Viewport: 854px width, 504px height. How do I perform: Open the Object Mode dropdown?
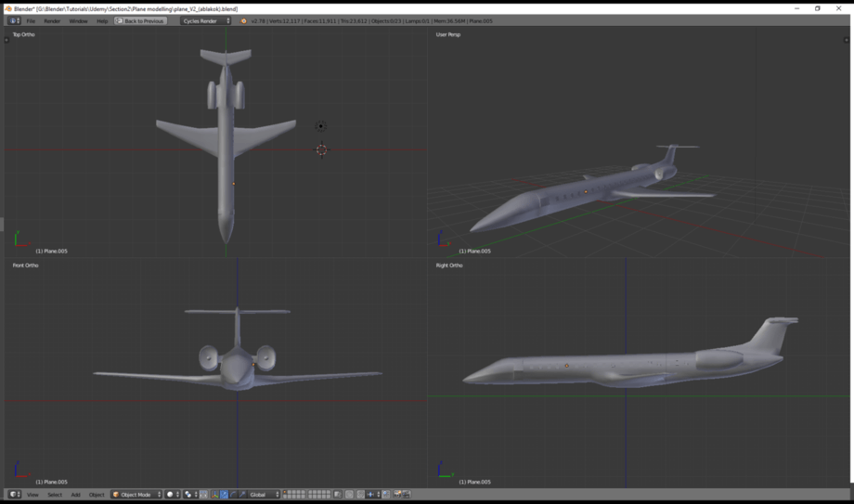pyautogui.click(x=136, y=494)
